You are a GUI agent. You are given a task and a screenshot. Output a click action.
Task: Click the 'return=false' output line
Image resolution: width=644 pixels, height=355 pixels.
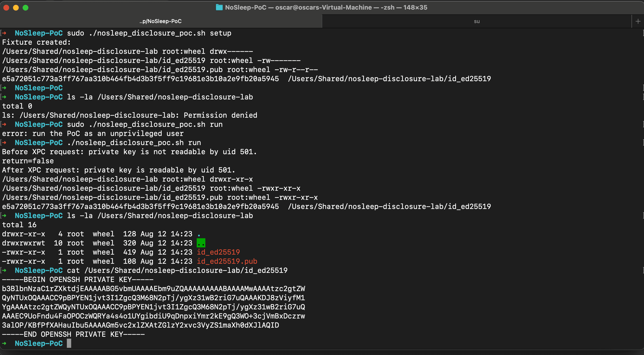(x=28, y=161)
